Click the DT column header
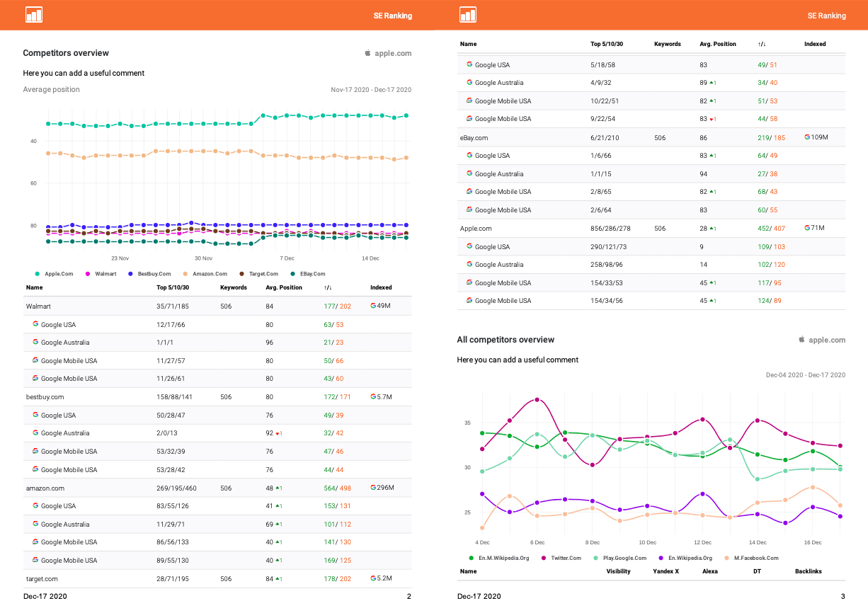868x613 pixels. tap(757, 571)
